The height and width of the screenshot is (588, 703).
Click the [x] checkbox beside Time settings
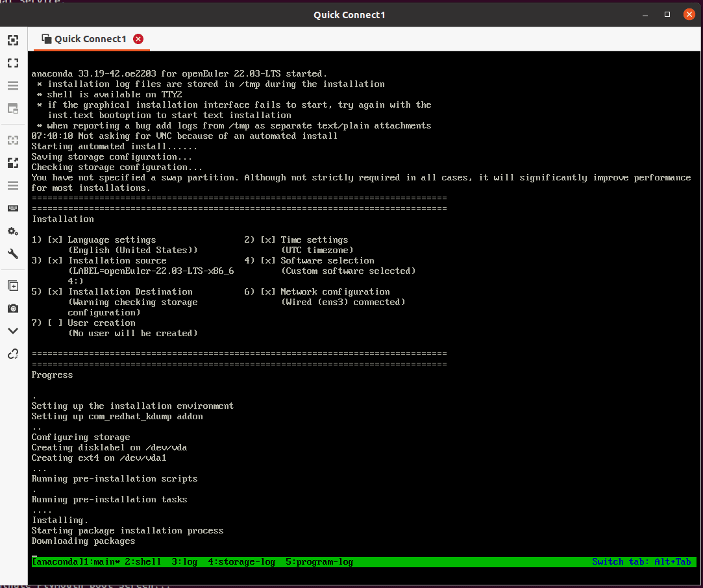(268, 239)
